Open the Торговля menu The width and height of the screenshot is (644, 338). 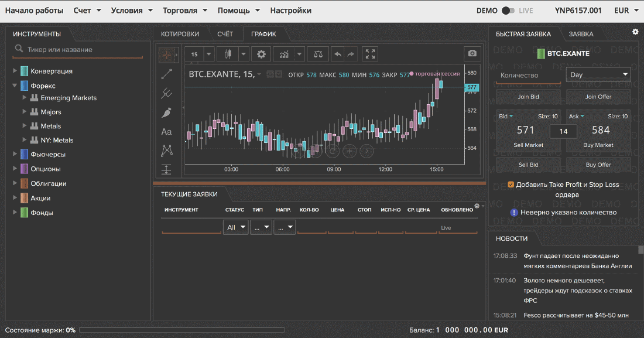185,11
